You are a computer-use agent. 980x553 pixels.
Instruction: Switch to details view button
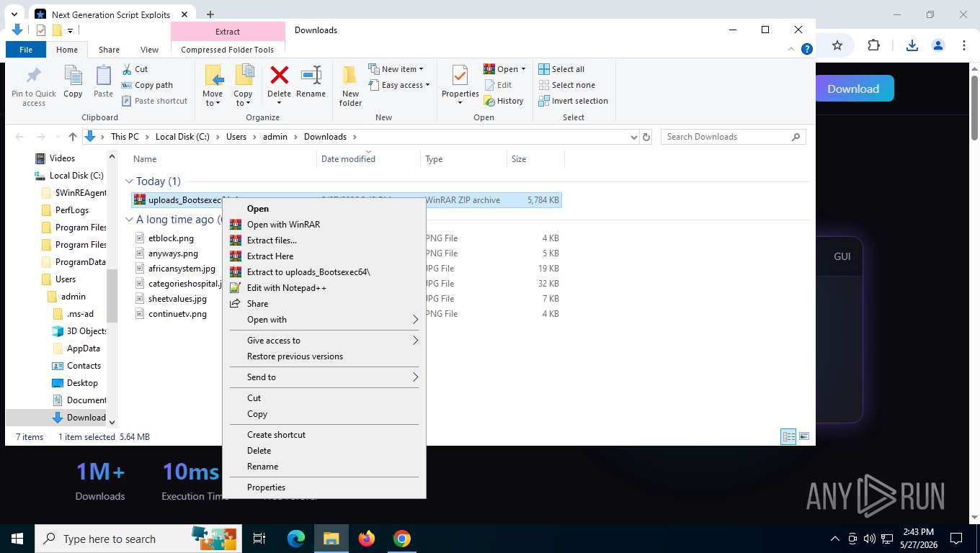[789, 436]
